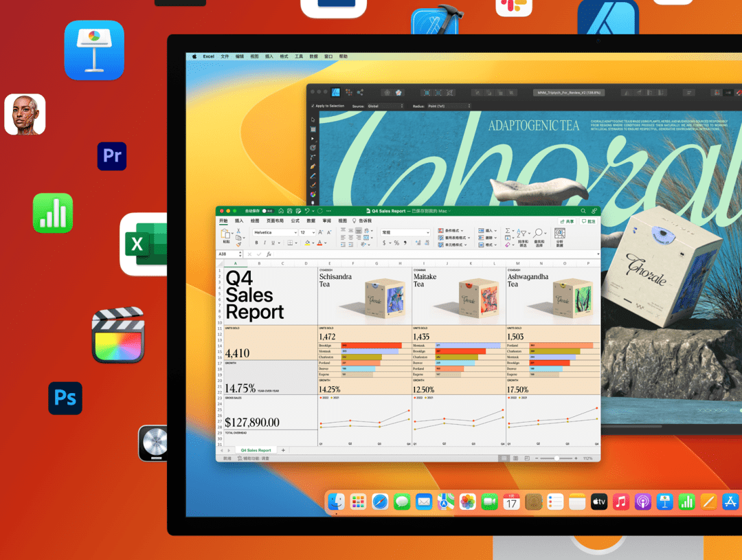Switch to Page Layout view in Excel status bar
Screen dimensions: 742x560
(515, 458)
